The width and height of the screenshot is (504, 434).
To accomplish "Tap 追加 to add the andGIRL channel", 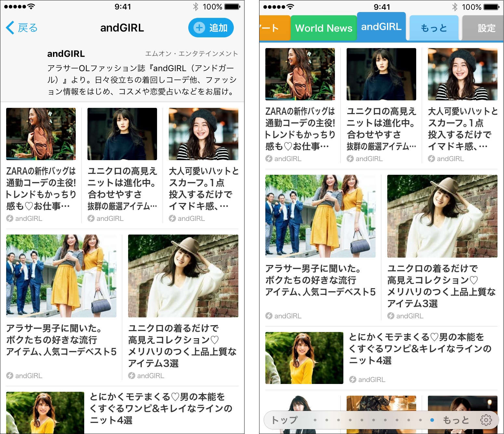I will click(x=211, y=28).
